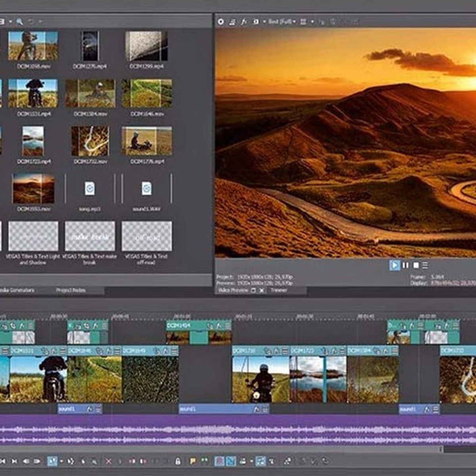The image size is (476, 476).
Task: Play the video preview
Action: [394, 265]
